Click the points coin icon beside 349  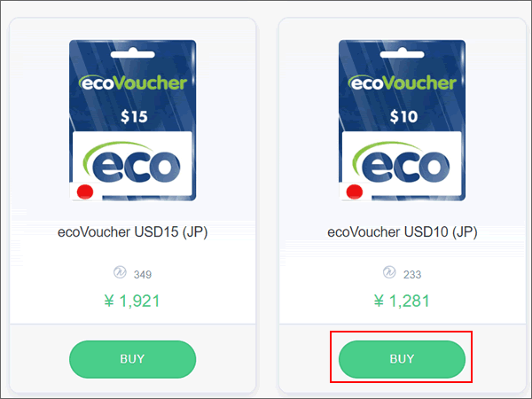[x=120, y=272]
